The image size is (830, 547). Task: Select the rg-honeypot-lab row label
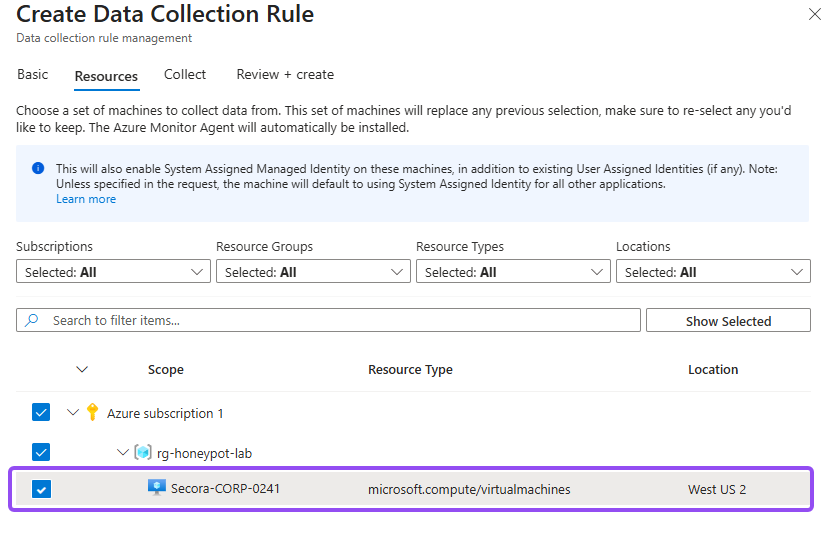[204, 454]
